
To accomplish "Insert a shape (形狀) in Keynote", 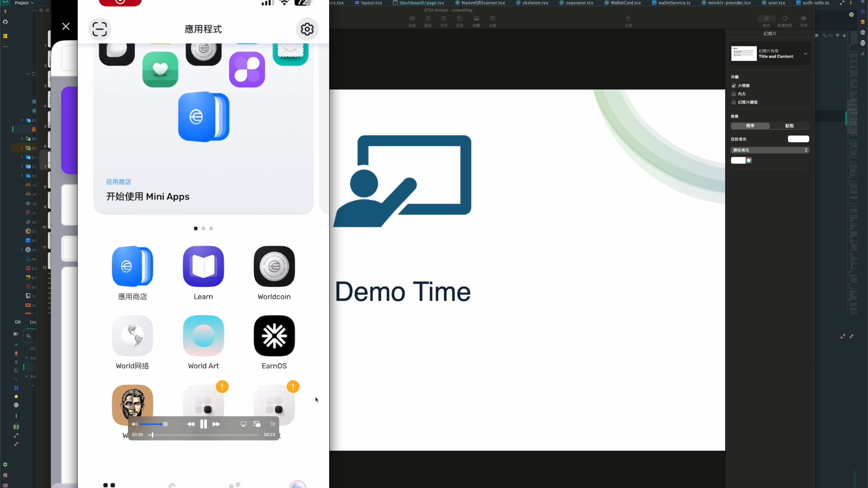I will pos(459,21).
